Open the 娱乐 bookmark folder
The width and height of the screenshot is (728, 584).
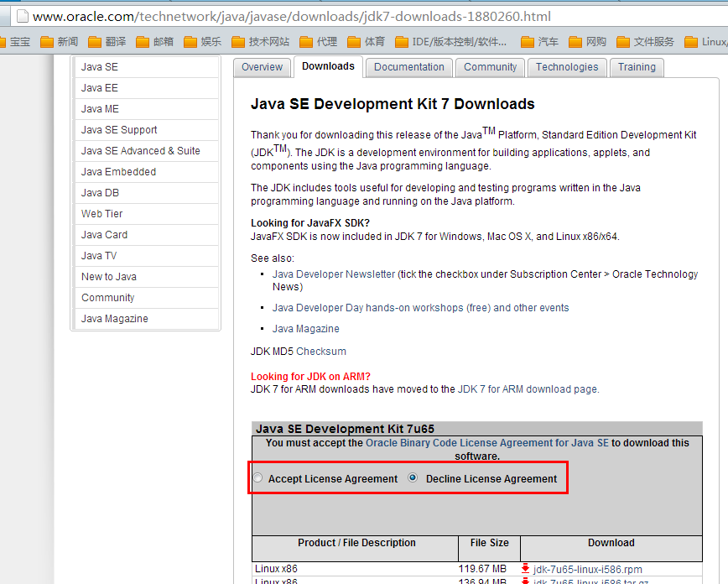tap(202, 42)
